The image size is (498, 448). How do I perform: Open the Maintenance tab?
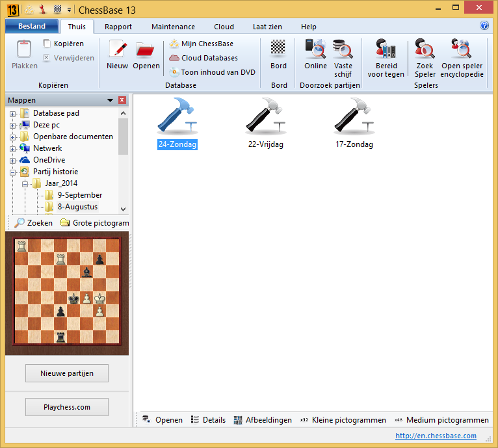click(x=173, y=27)
